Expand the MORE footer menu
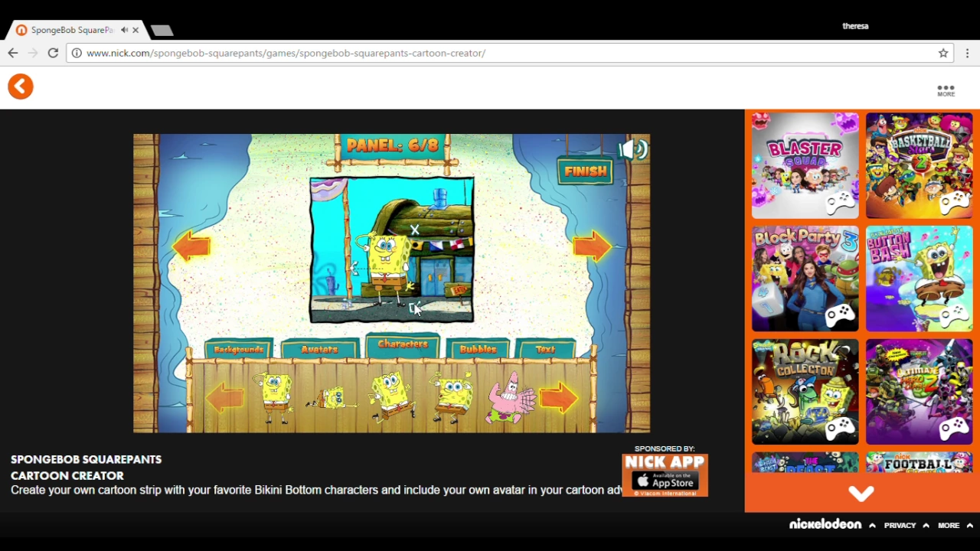 (x=955, y=526)
